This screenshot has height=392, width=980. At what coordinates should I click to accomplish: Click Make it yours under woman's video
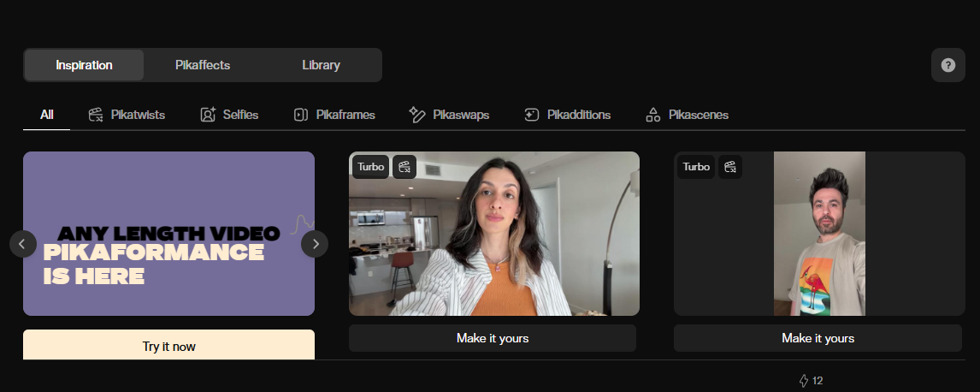click(493, 338)
